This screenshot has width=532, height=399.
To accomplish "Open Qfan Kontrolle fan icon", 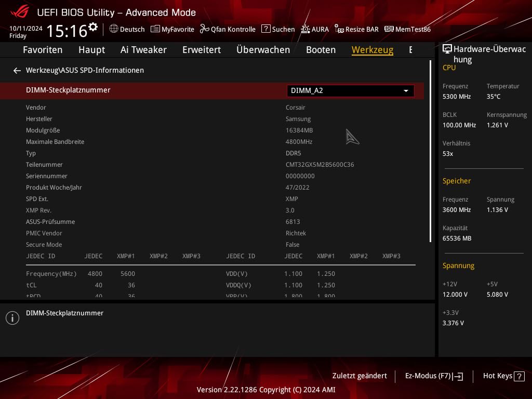I will click(x=204, y=29).
